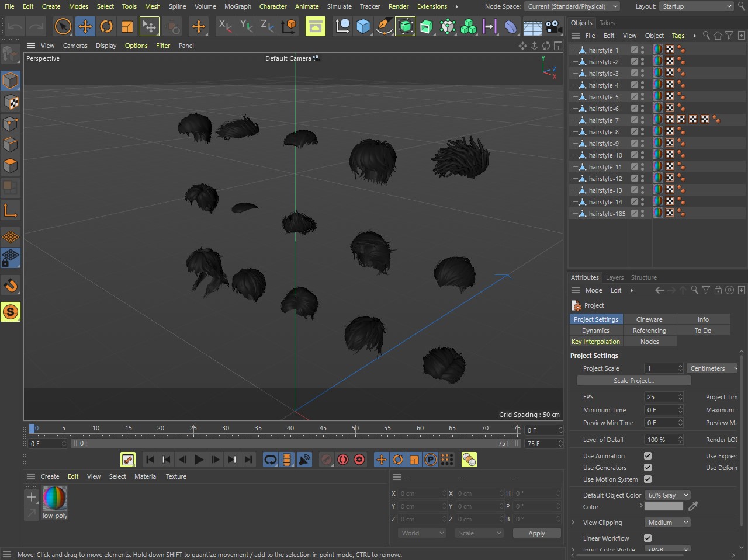
Task: Select hairstyle-7 in the Objects list
Action: [x=603, y=120]
